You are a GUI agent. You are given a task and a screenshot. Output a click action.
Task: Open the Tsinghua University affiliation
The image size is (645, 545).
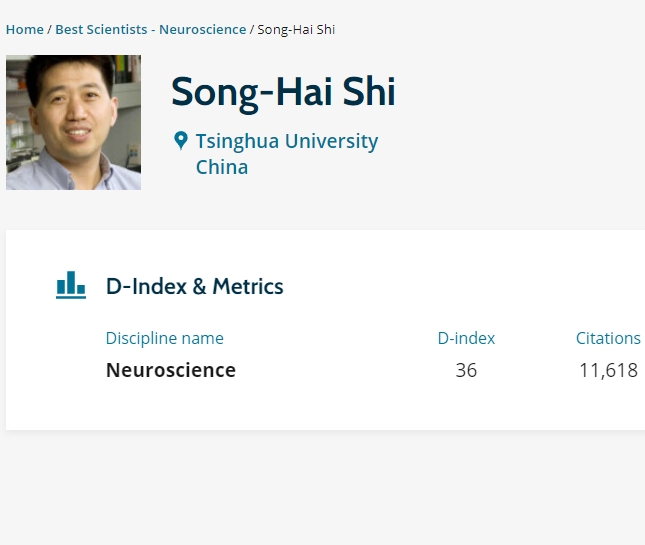(286, 141)
